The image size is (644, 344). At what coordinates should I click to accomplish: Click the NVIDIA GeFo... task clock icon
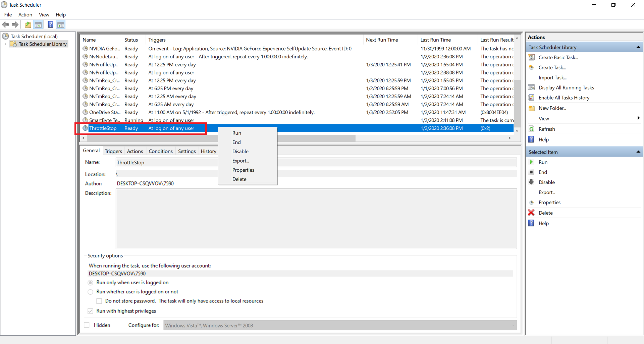pyautogui.click(x=86, y=49)
